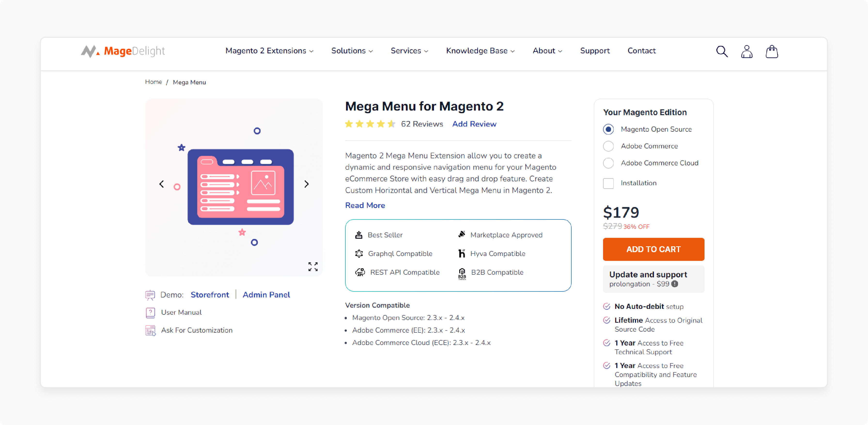Click Magento Open Source: 2.3.x - 2.4.x

[x=408, y=317]
